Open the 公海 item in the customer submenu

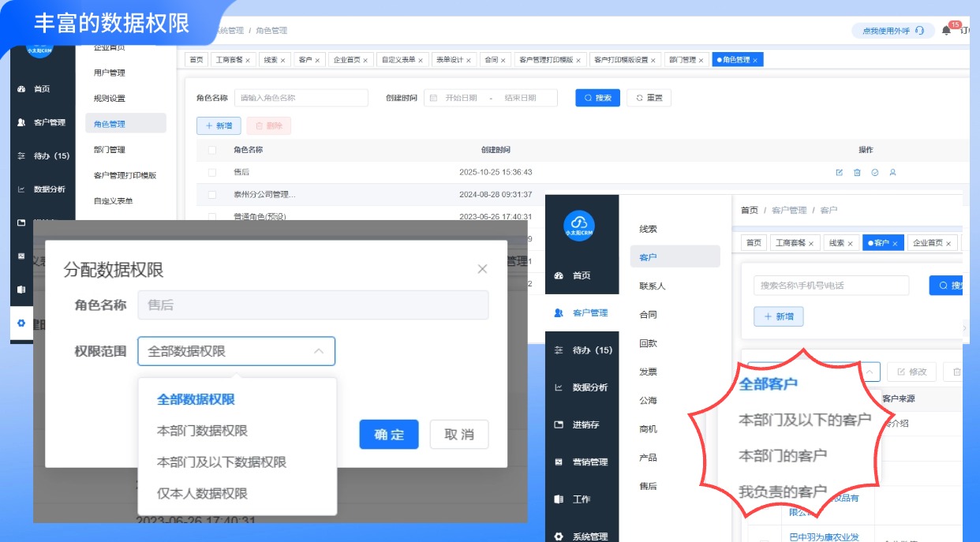click(648, 401)
